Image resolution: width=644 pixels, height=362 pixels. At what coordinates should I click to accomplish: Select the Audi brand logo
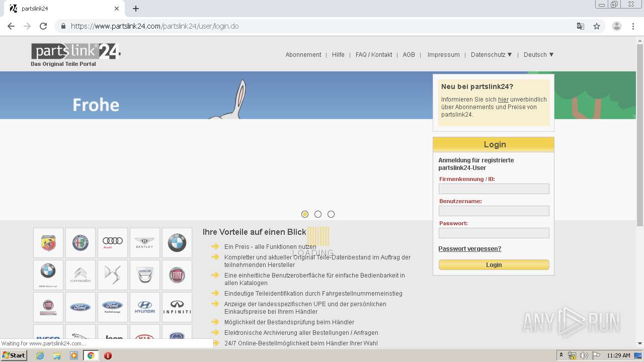[x=113, y=243]
